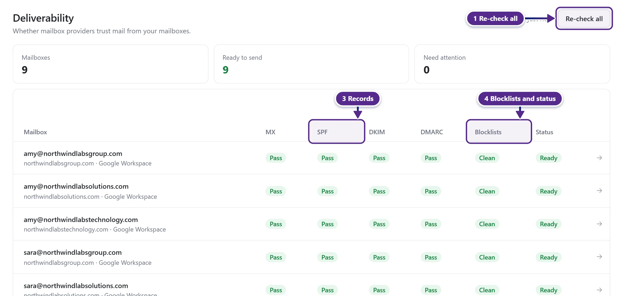
Task: Click Clean badge for sara@northwindlabsgroup.com
Action: pos(487,257)
